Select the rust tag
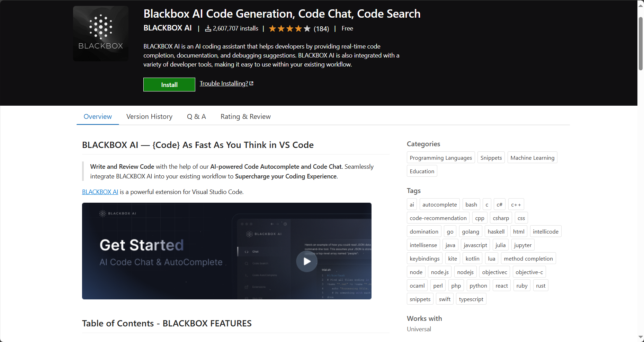 point(541,286)
